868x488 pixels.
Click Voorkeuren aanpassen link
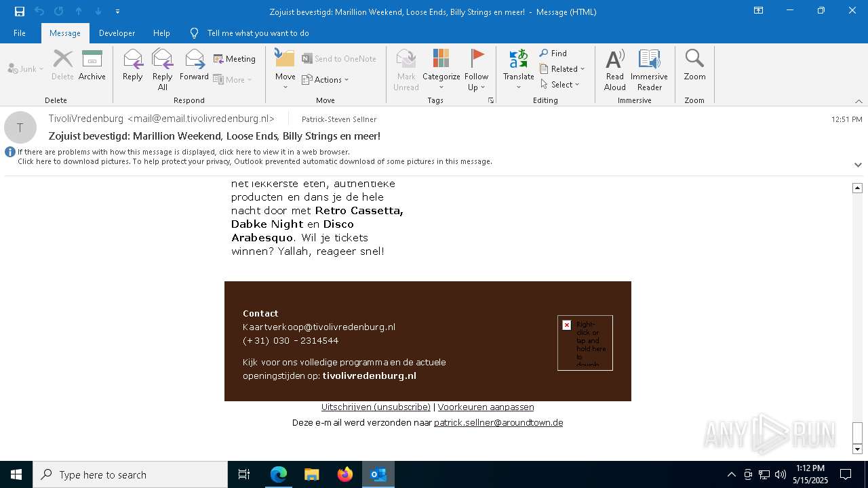pyautogui.click(x=486, y=407)
